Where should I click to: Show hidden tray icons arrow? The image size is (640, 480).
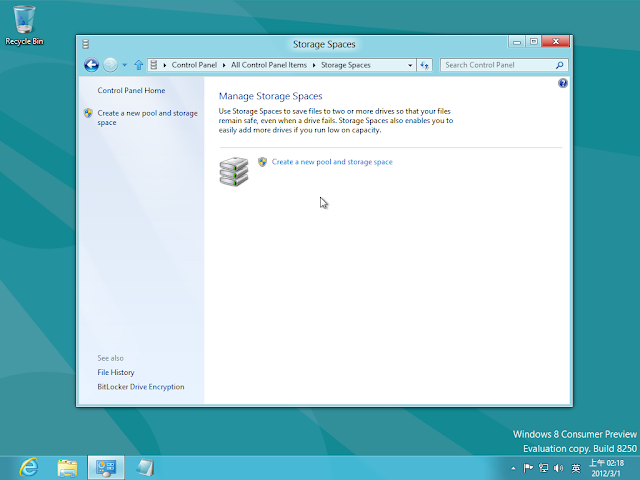click(x=513, y=468)
